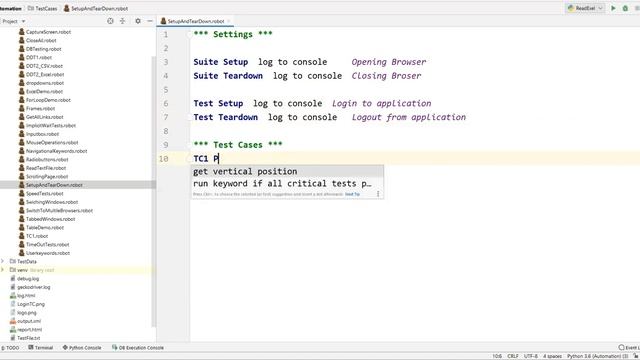Open ExcelDemo.robot file
The height and width of the screenshot is (360, 640).
click(41, 91)
